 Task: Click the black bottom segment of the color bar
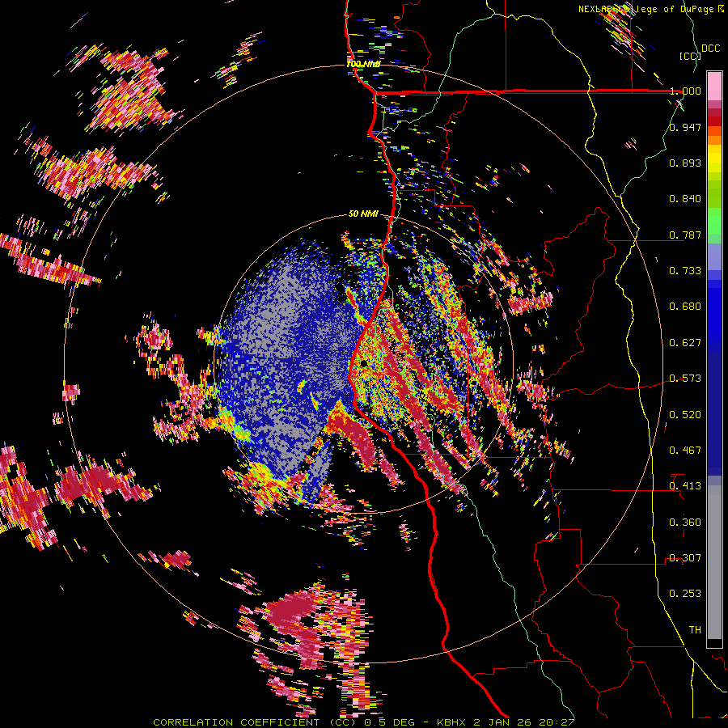pos(714,643)
